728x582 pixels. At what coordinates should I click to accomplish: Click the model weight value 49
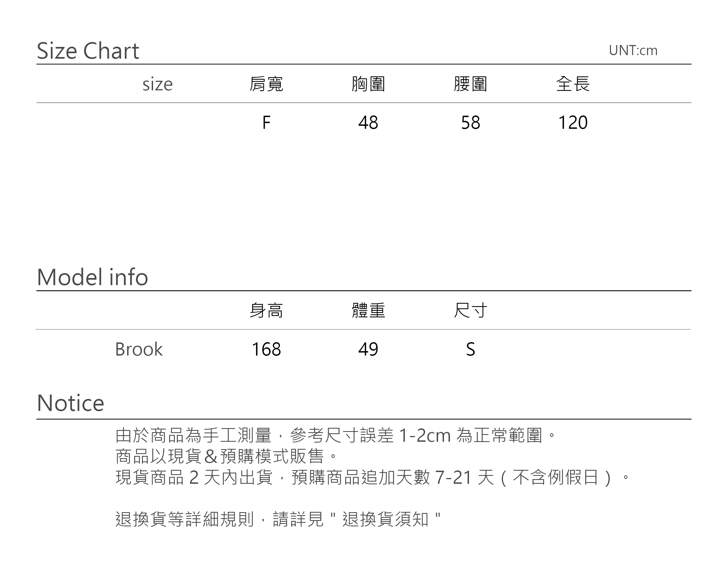pyautogui.click(x=368, y=349)
